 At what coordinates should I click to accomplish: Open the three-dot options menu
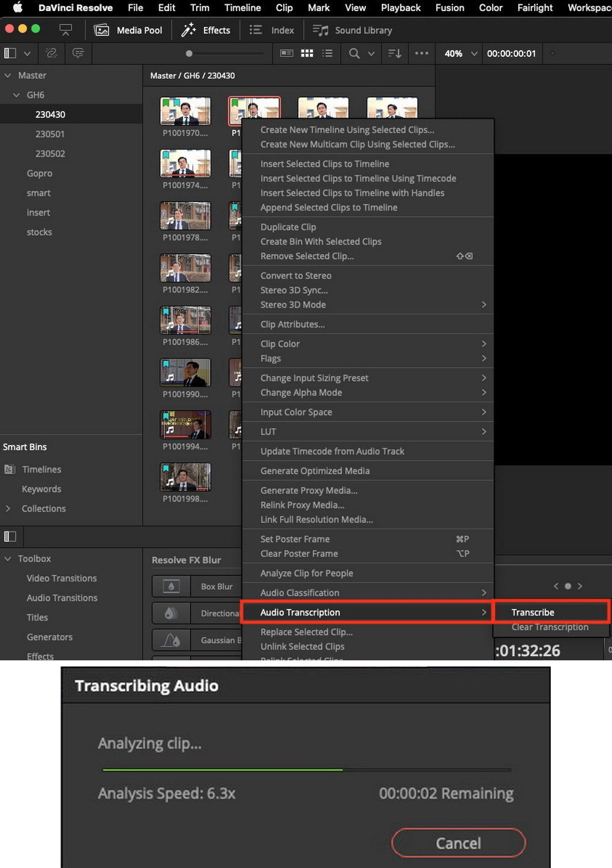(x=421, y=53)
